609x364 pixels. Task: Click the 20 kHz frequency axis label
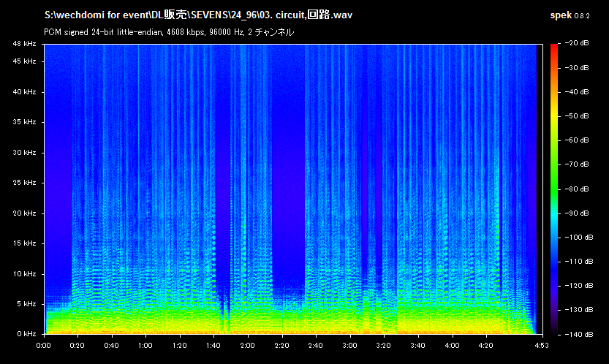pyautogui.click(x=24, y=213)
